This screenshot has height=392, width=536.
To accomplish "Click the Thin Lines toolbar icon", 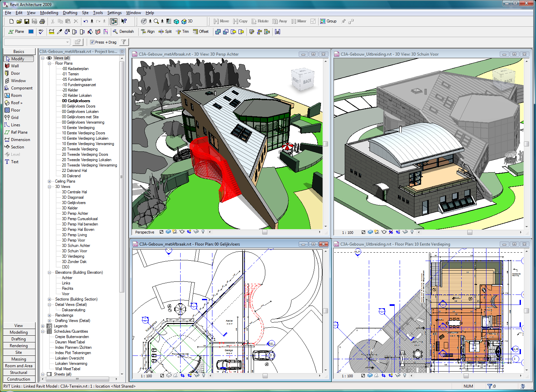I will pyautogui.click(x=169, y=21).
